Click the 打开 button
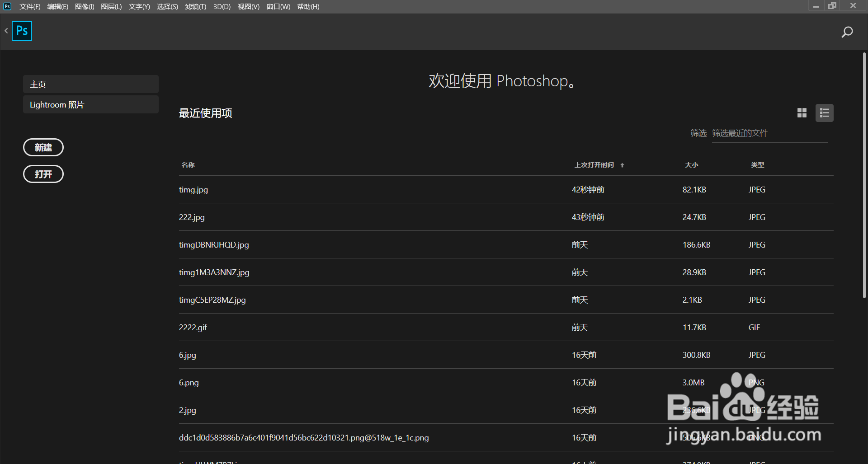The image size is (868, 464). coord(43,174)
